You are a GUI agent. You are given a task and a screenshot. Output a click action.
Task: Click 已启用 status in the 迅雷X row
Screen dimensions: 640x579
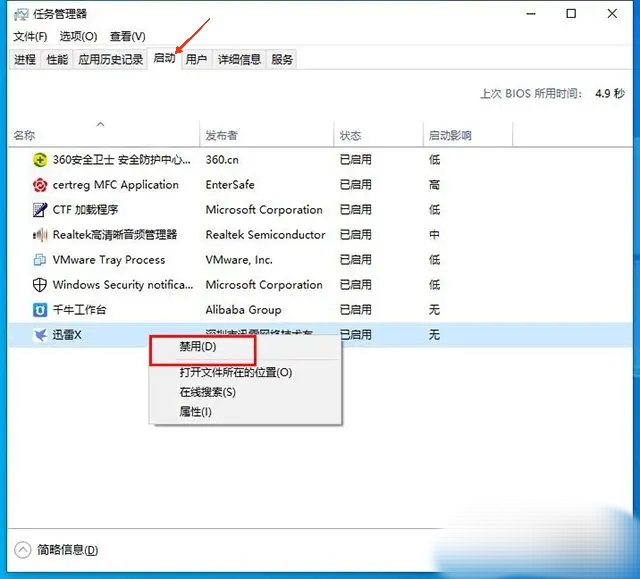356,335
